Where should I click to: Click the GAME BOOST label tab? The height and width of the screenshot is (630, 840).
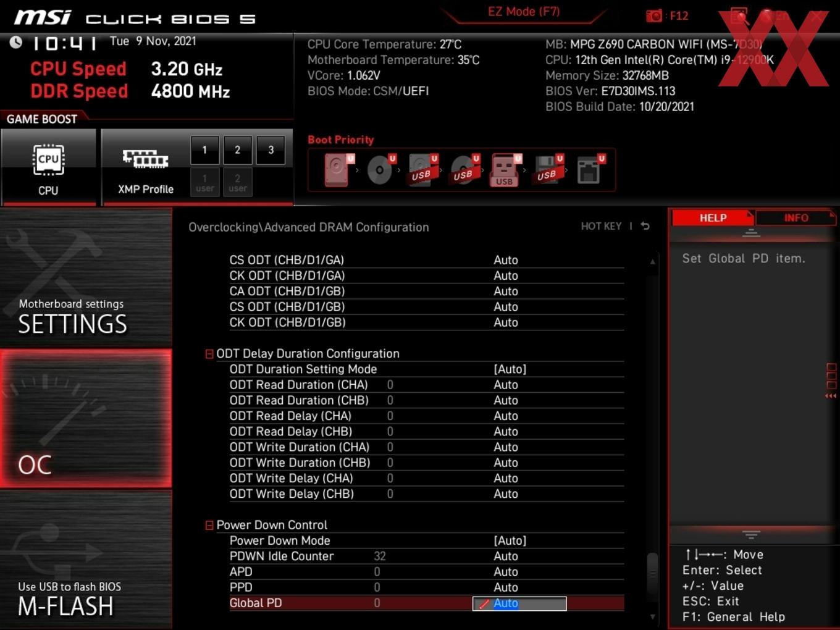click(x=42, y=119)
